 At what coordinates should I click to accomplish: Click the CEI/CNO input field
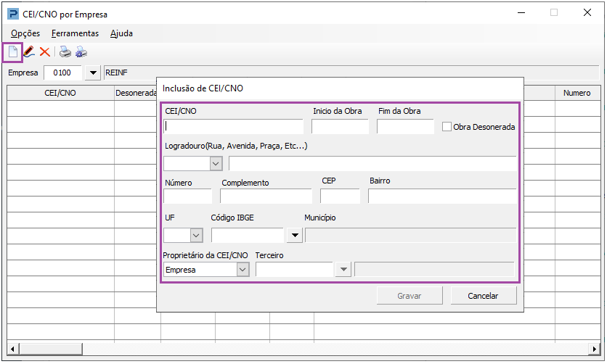coord(233,127)
